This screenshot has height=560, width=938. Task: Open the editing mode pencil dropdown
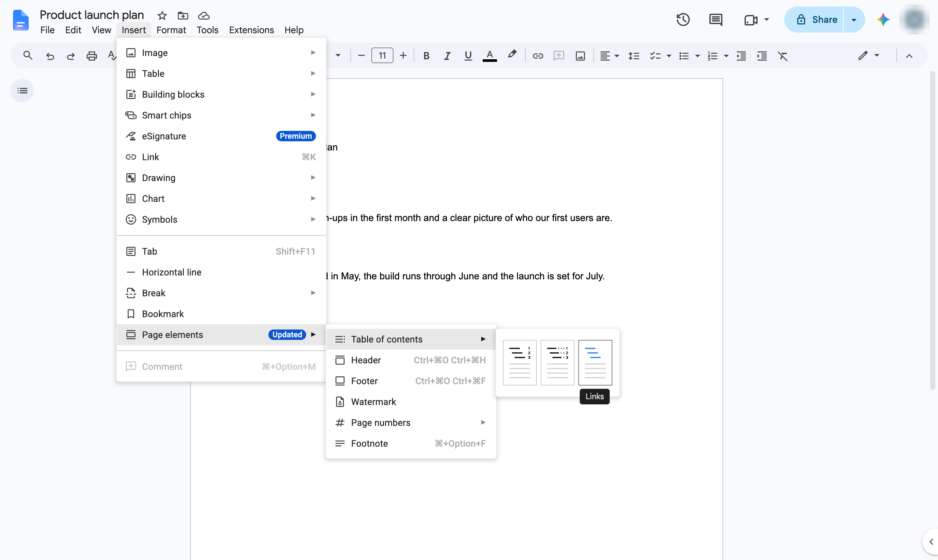tap(868, 56)
